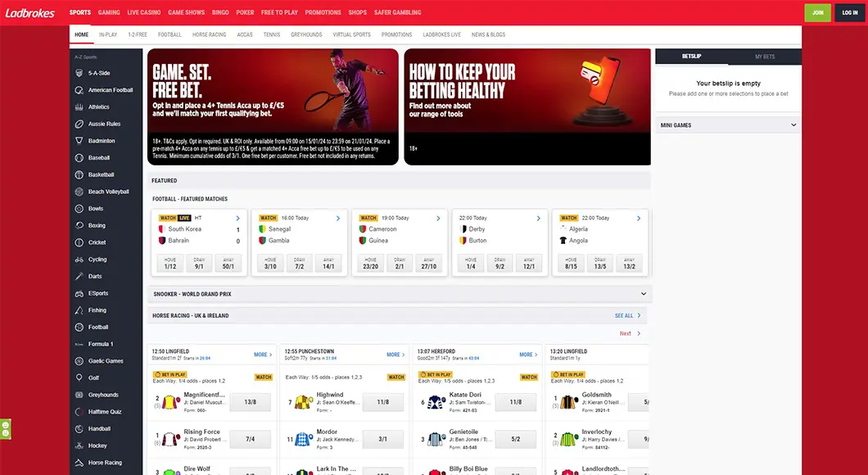
Task: Open the Game Set Free Bet banner
Action: point(273,106)
